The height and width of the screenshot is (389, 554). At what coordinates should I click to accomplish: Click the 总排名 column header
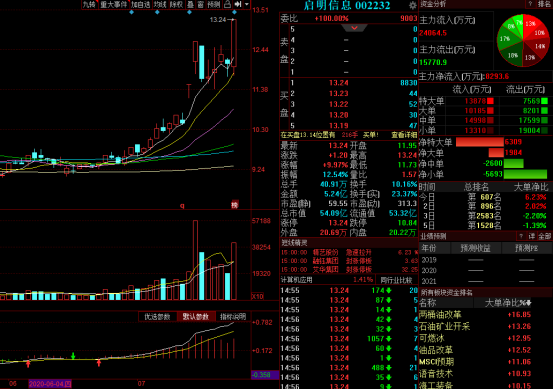(476, 187)
